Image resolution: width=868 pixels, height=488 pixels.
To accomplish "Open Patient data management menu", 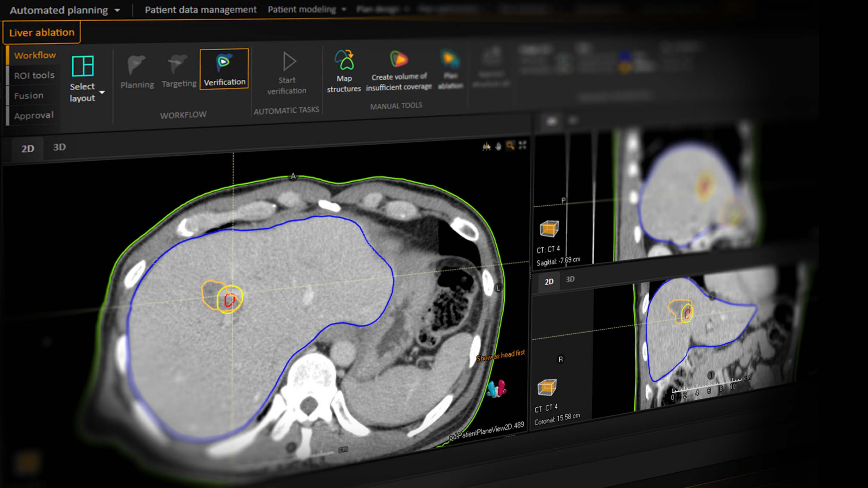I will pyautogui.click(x=200, y=10).
